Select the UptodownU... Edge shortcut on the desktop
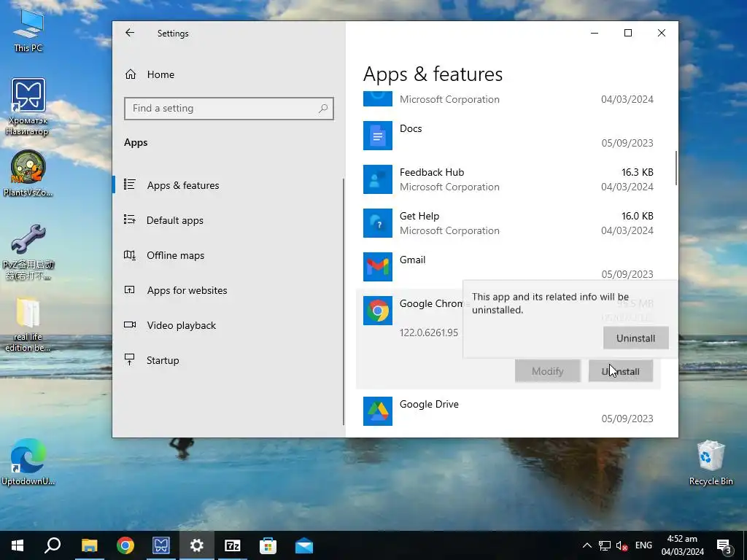Image resolution: width=747 pixels, height=560 pixels. tap(28, 462)
